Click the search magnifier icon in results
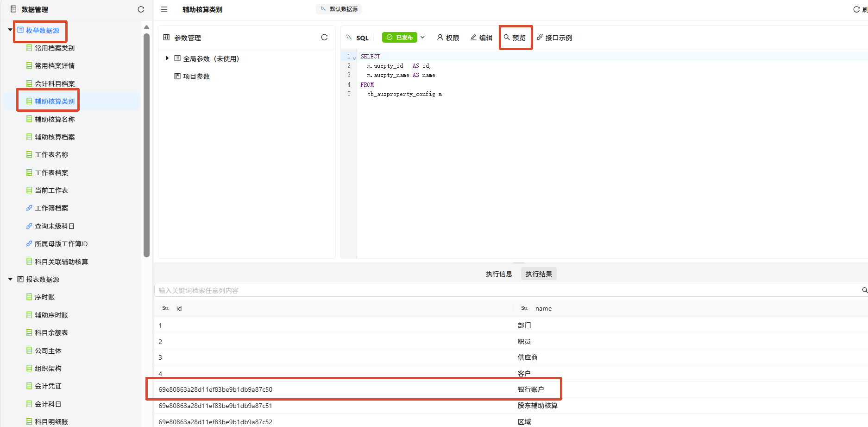This screenshot has height=427, width=868. coord(864,290)
